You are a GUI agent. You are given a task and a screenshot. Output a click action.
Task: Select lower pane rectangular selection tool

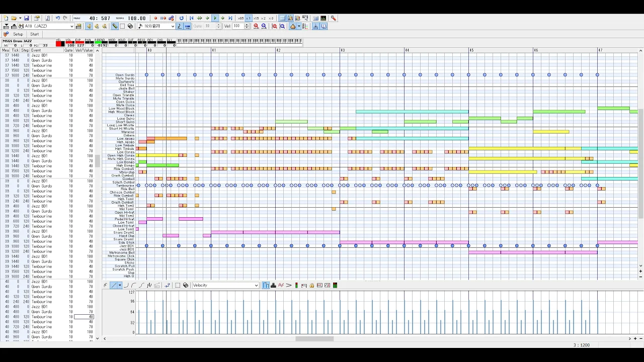178,285
